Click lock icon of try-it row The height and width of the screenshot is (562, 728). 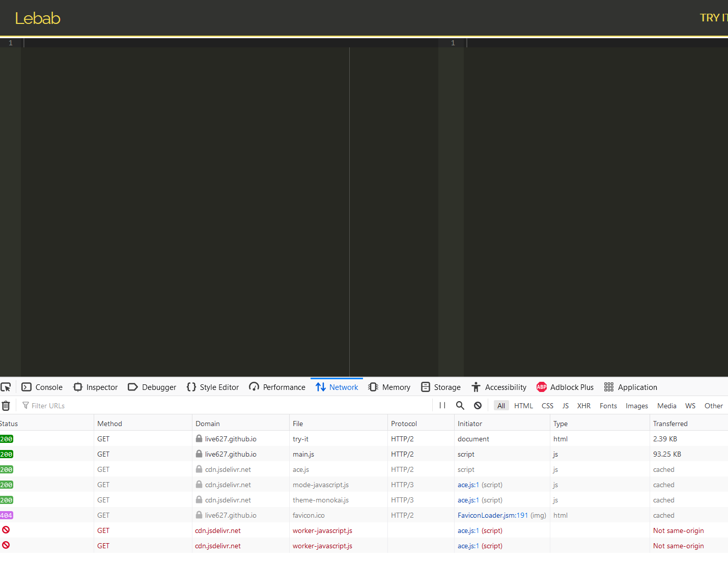[x=199, y=438]
